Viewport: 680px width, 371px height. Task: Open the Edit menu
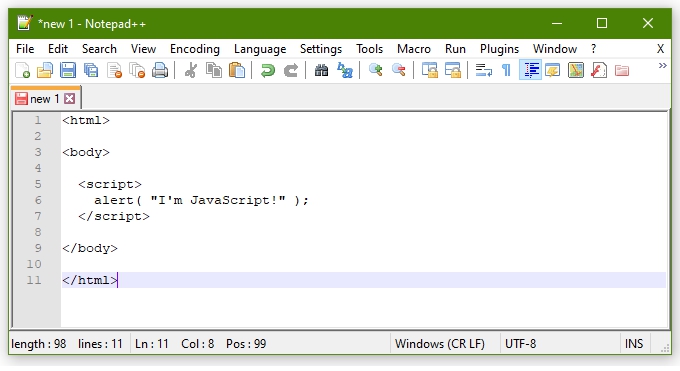click(x=58, y=49)
